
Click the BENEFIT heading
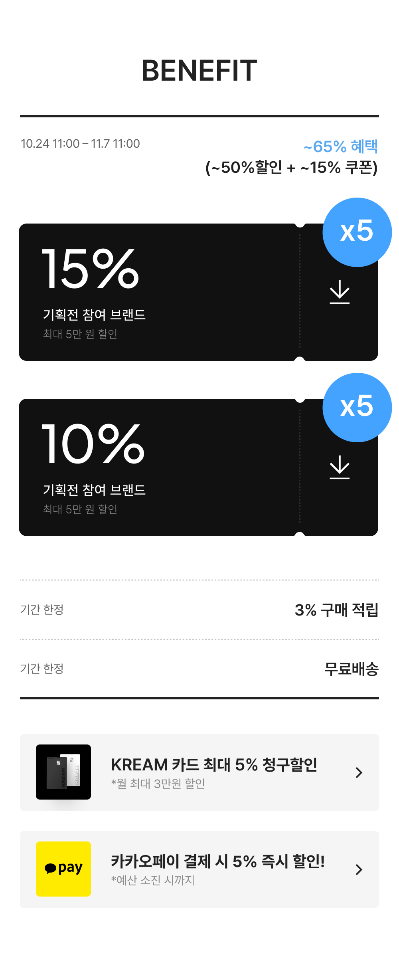(x=199, y=71)
